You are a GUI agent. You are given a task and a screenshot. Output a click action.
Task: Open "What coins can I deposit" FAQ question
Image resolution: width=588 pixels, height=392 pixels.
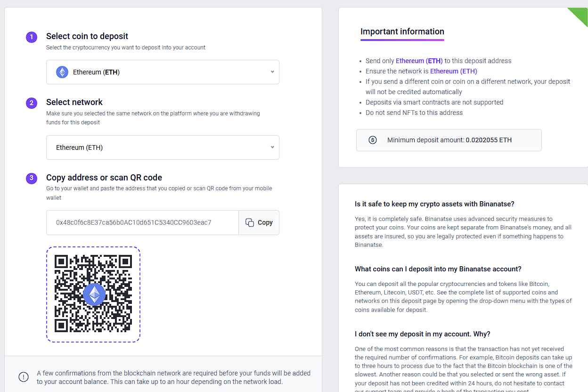438,269
